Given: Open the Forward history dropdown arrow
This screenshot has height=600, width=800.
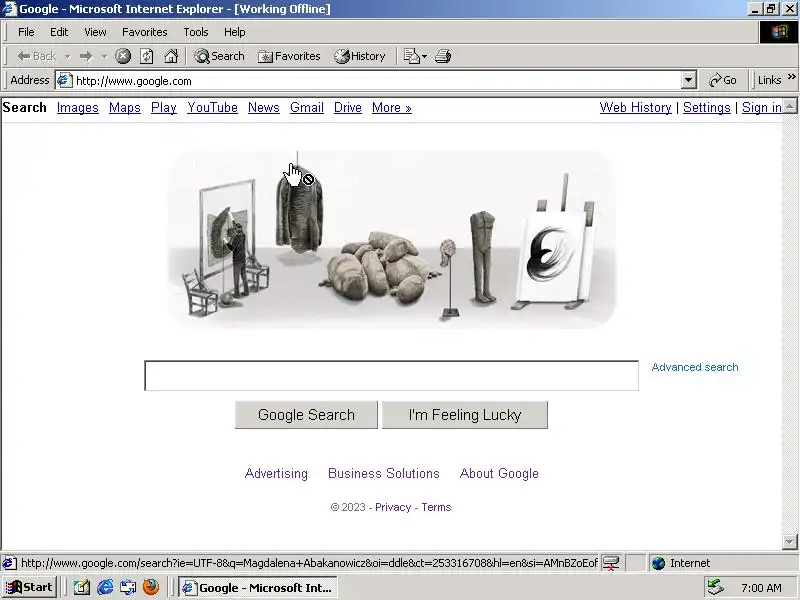Looking at the screenshot, I should coord(104,56).
